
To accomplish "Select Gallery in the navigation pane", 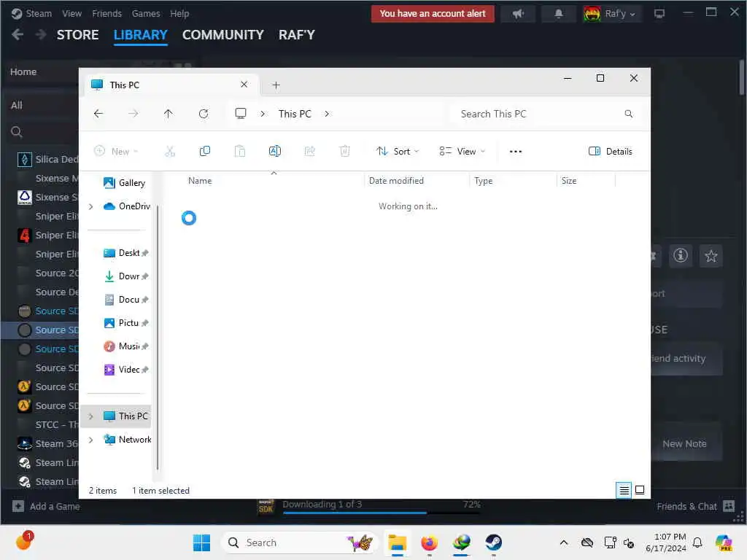I will (x=124, y=183).
